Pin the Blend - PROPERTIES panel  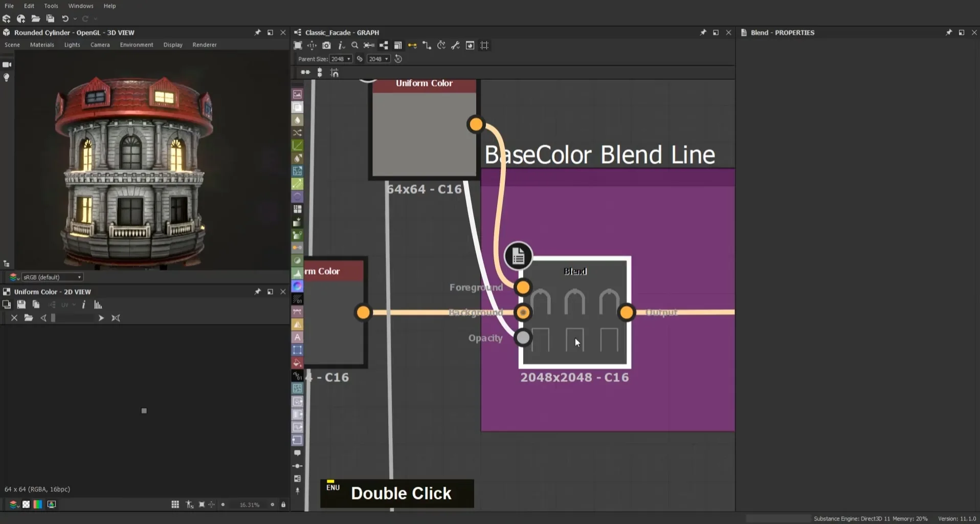click(x=949, y=32)
